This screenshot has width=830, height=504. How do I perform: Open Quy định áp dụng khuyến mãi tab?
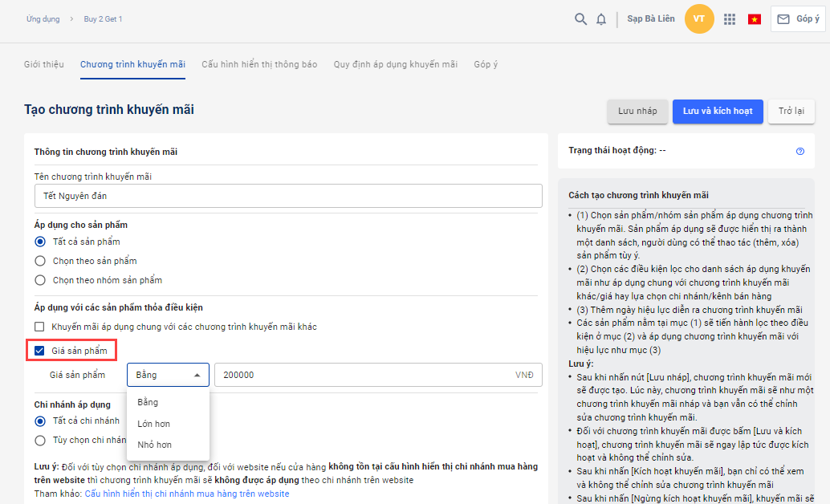(x=395, y=64)
